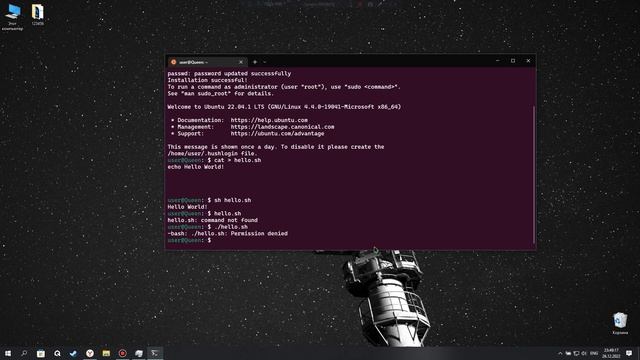Minimize the terminal window

498,61
